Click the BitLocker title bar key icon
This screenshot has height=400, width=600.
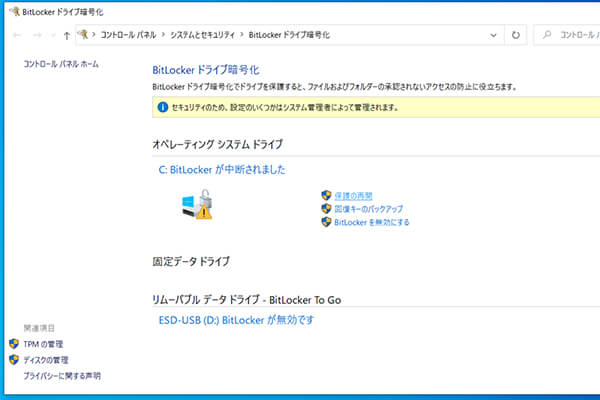15,11
